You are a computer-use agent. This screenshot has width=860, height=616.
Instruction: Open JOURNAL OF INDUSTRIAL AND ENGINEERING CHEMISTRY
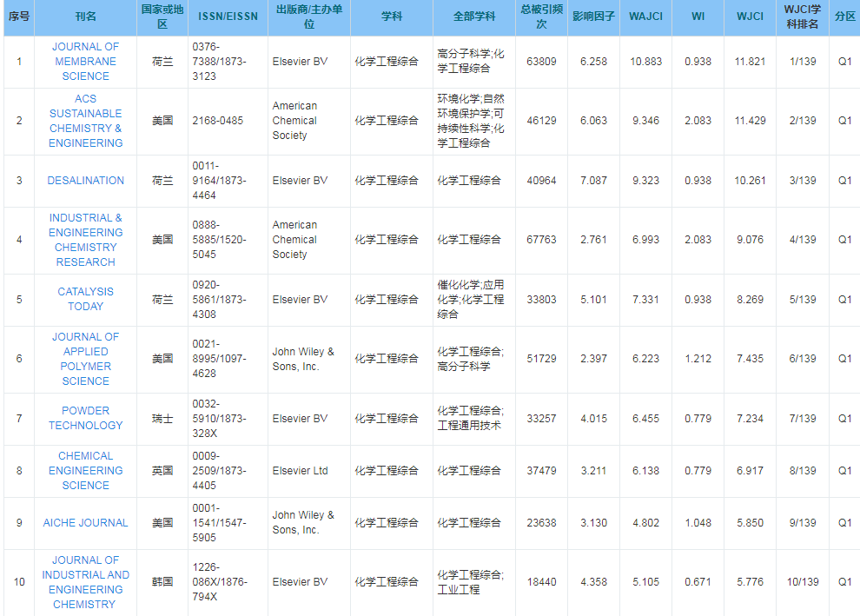point(85,582)
